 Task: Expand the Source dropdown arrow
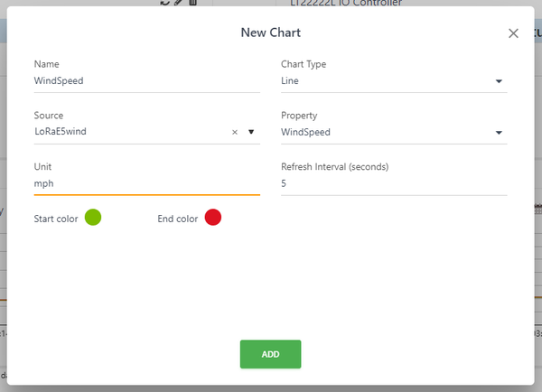click(251, 132)
